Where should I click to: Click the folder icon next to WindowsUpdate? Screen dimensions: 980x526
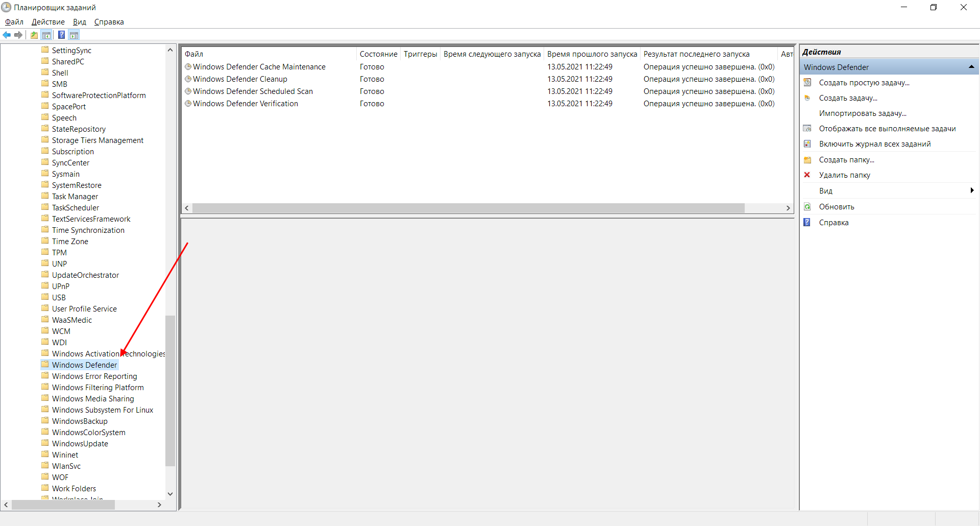click(45, 443)
